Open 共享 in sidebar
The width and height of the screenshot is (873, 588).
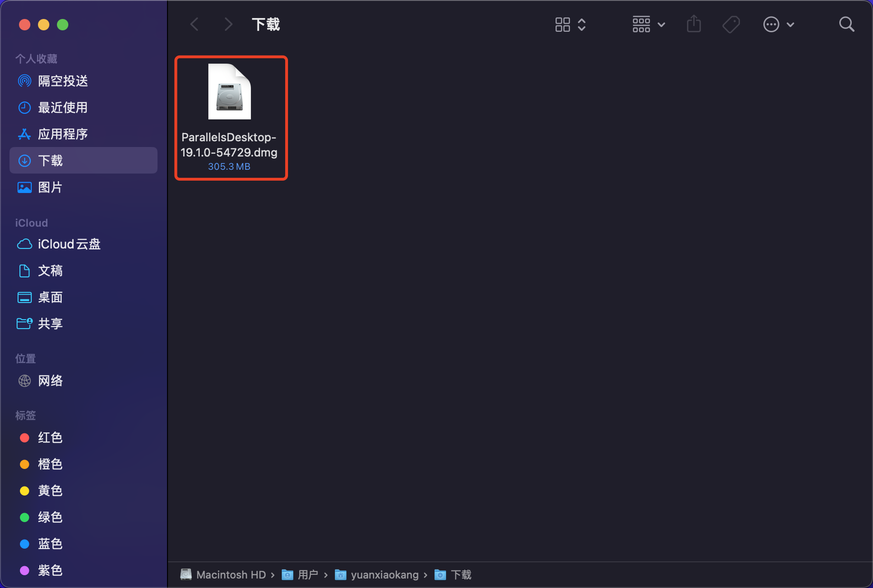point(84,324)
